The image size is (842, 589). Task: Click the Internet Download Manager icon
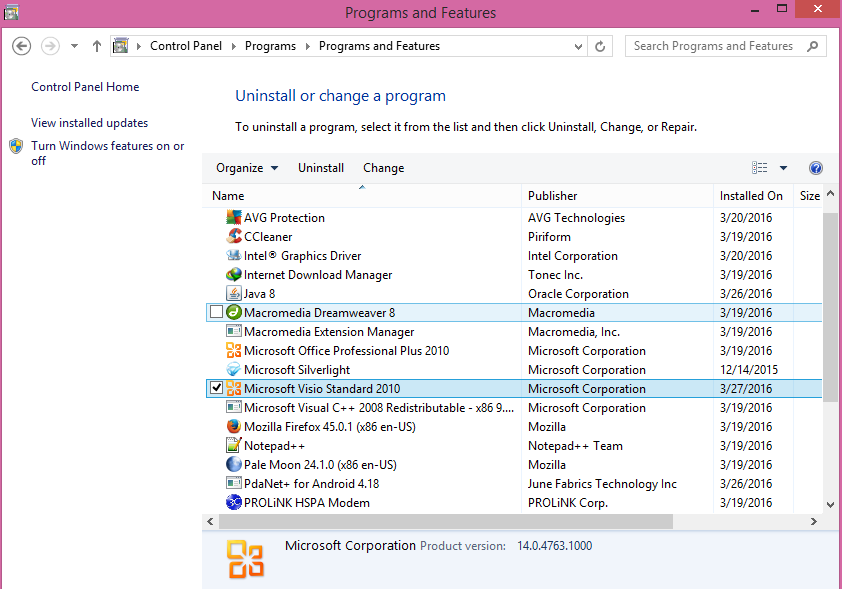tap(234, 274)
